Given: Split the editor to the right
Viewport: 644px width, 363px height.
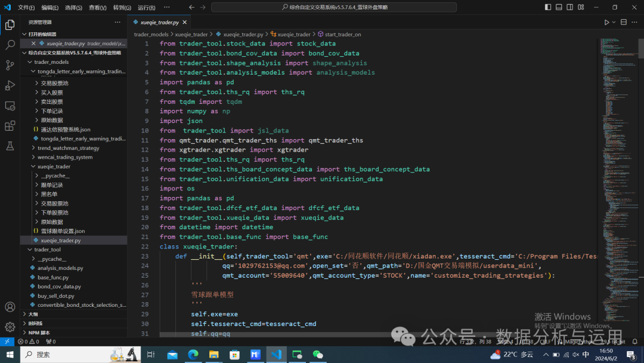Looking at the screenshot, I should [x=624, y=22].
